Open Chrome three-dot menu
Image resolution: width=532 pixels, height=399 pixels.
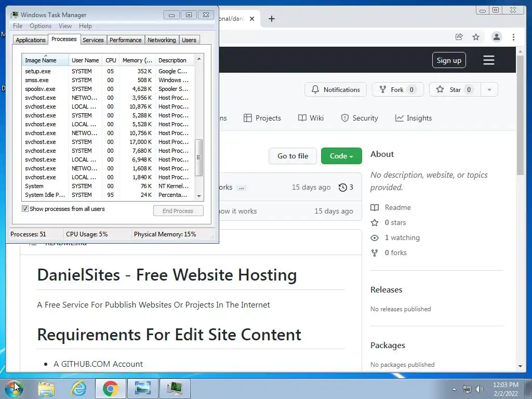tap(513, 37)
